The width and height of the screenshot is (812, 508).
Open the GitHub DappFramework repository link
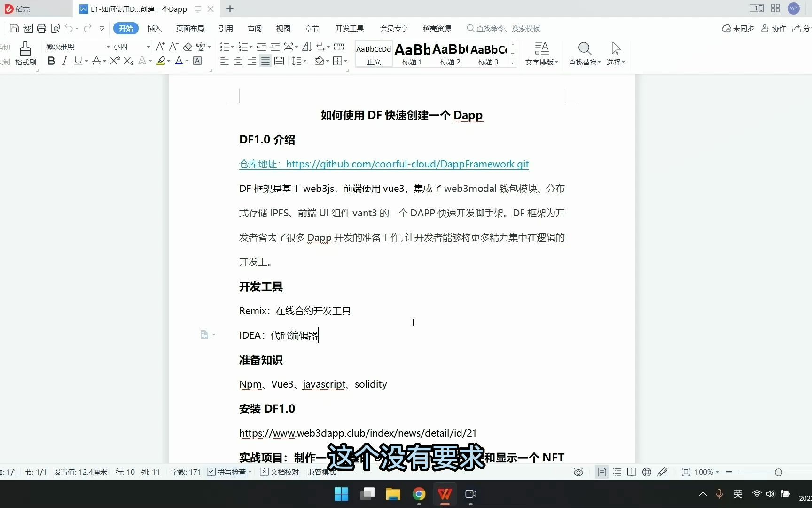(407, 164)
